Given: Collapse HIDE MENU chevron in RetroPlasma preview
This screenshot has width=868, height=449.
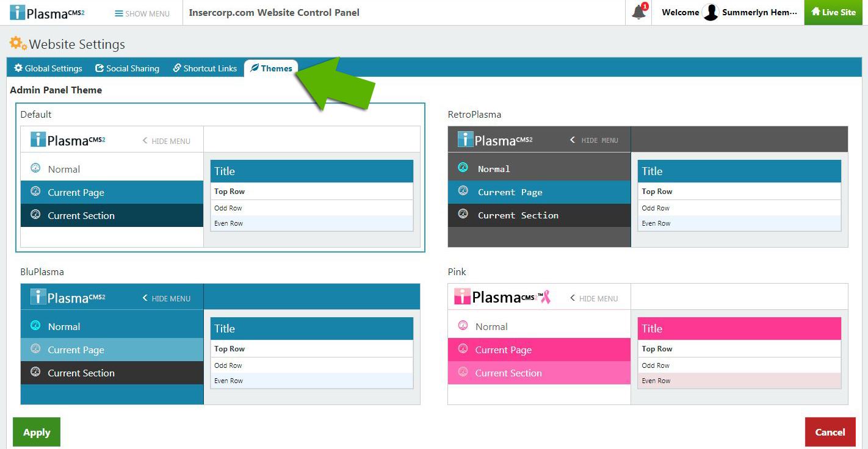Looking at the screenshot, I should pos(573,140).
